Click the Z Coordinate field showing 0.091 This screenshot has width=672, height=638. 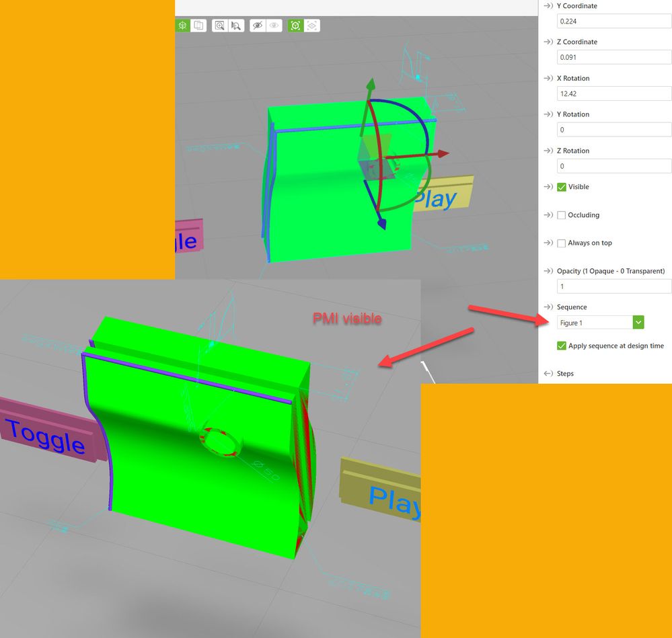point(614,57)
